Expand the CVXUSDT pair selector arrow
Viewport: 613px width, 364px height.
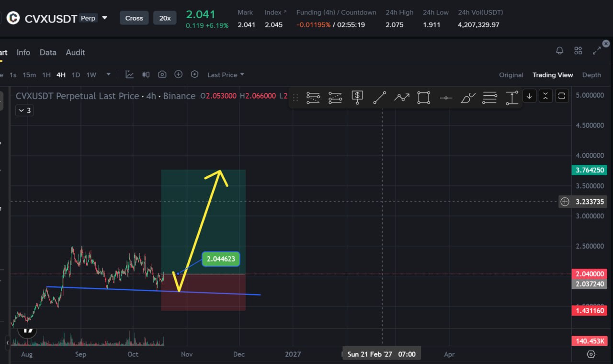pyautogui.click(x=105, y=18)
